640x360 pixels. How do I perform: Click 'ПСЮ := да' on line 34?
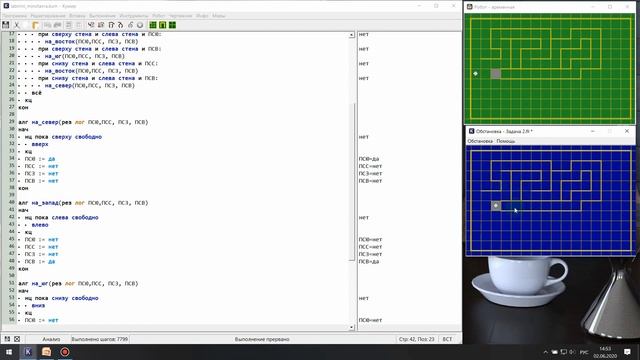click(x=40, y=159)
